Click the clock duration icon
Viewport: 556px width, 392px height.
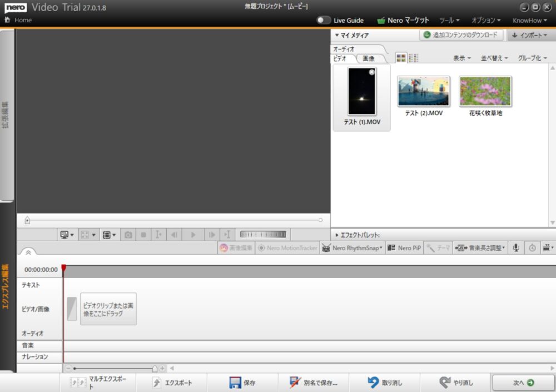(532, 248)
